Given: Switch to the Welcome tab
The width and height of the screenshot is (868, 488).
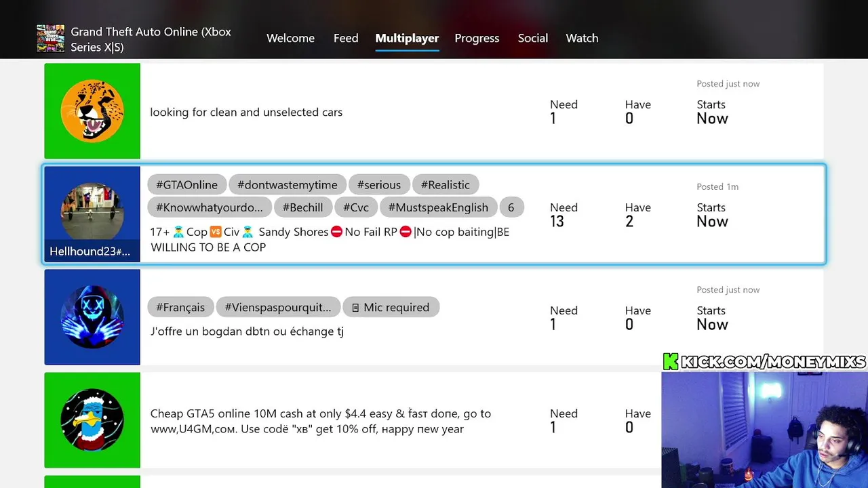Looking at the screenshot, I should click(290, 38).
